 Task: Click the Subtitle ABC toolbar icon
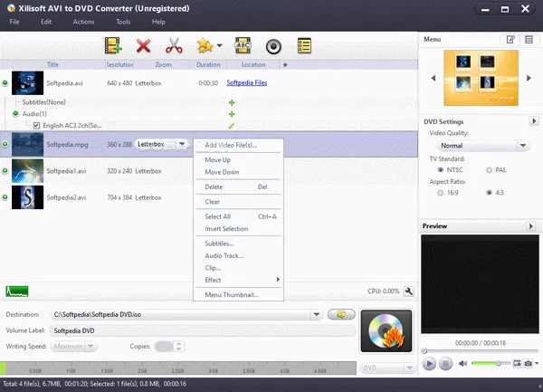[x=243, y=45]
